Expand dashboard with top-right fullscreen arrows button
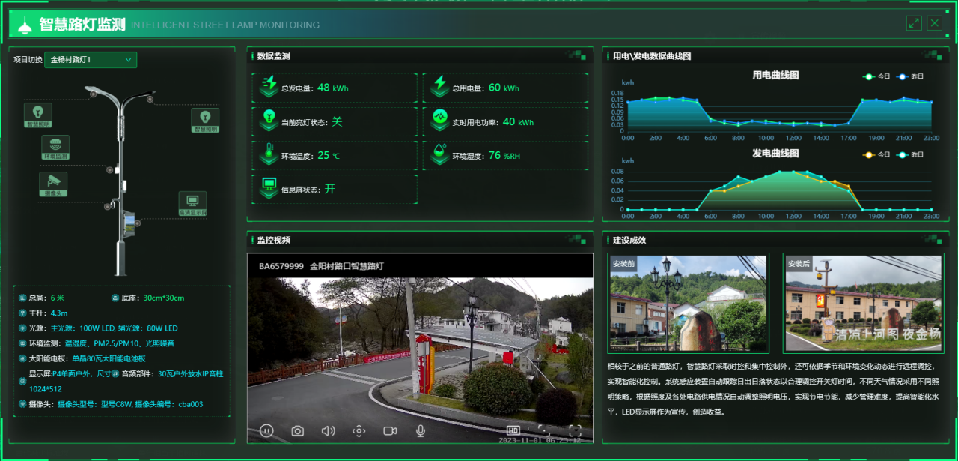Image resolution: width=959 pixels, height=461 pixels. [913, 22]
